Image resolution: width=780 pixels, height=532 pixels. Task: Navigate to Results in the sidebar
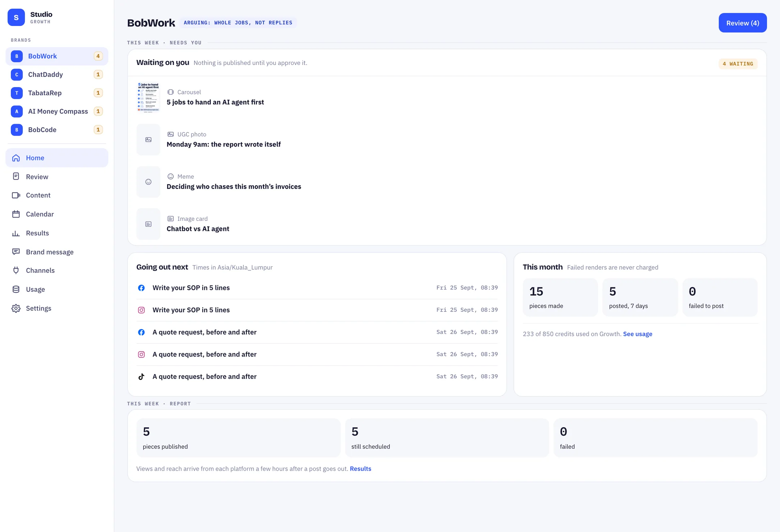[x=57, y=233]
